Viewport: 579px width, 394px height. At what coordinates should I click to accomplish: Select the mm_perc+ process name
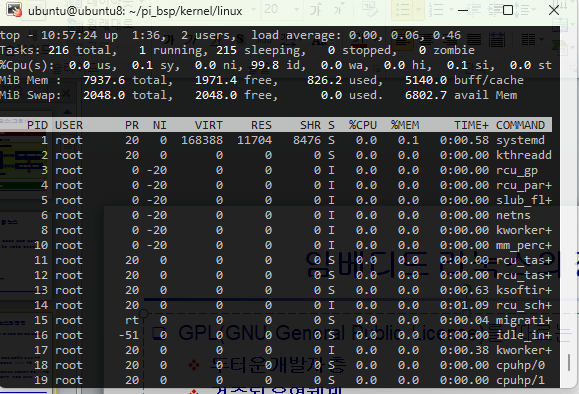[524, 245]
